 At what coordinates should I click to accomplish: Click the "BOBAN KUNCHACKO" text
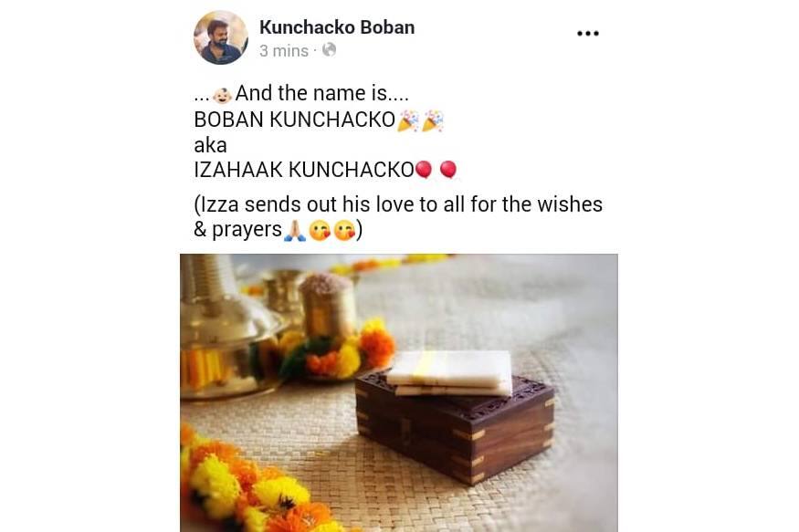[295, 120]
